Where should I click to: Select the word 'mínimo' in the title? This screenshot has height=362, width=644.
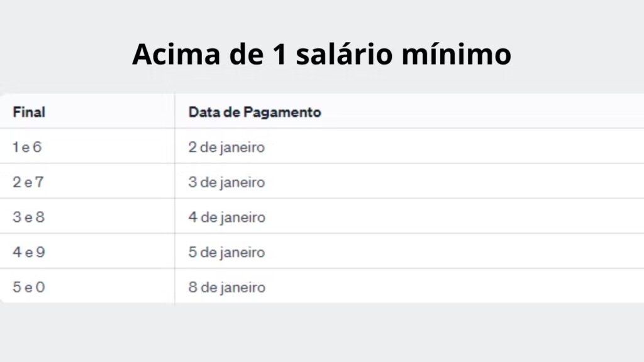[457, 54]
